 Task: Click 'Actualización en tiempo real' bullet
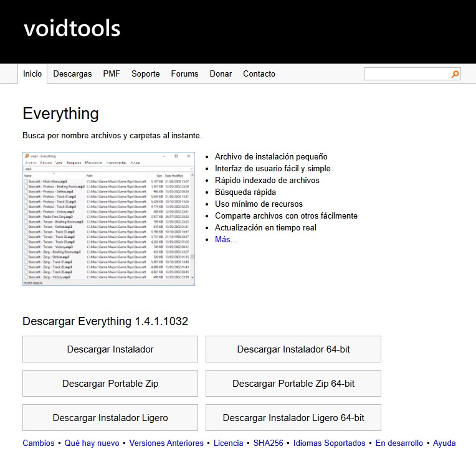click(265, 227)
